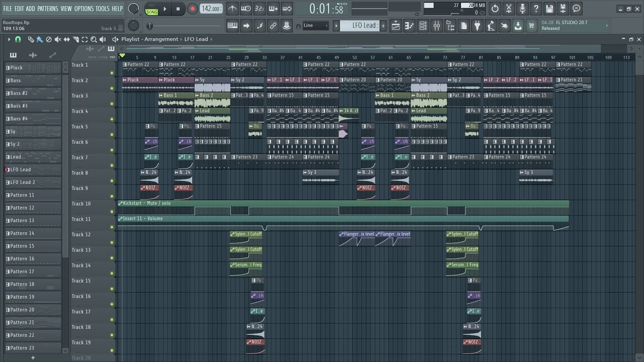Add new pattern with plus button
Screen dimensions: 644x362
383,26
